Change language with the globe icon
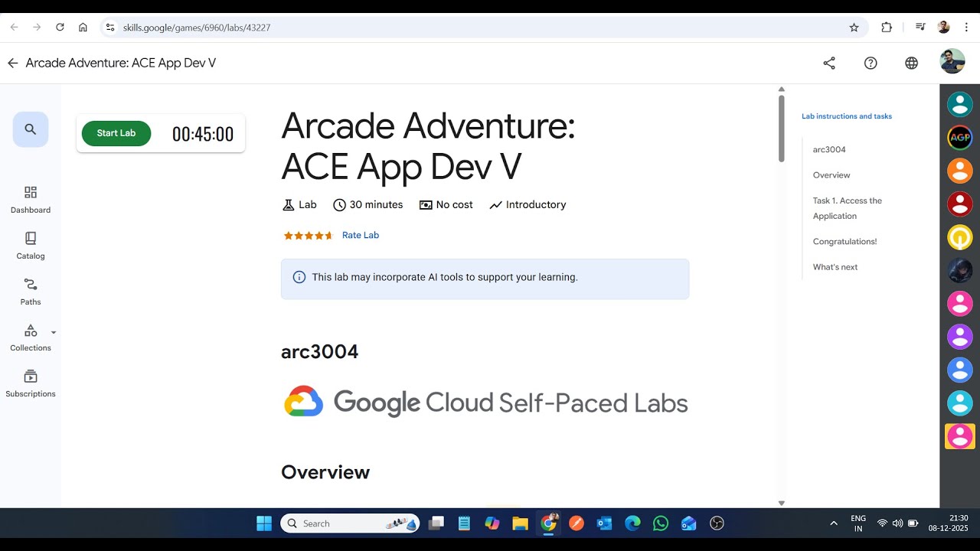 [x=911, y=63]
